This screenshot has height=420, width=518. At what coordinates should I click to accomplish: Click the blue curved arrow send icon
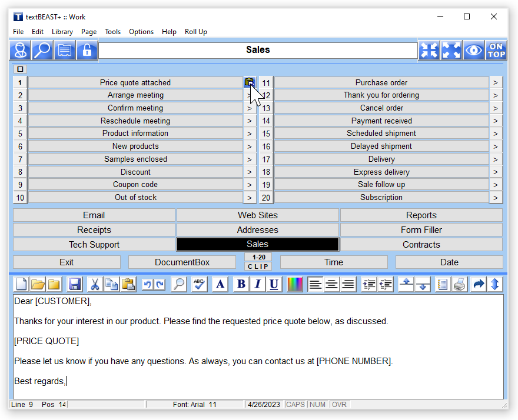point(479,284)
